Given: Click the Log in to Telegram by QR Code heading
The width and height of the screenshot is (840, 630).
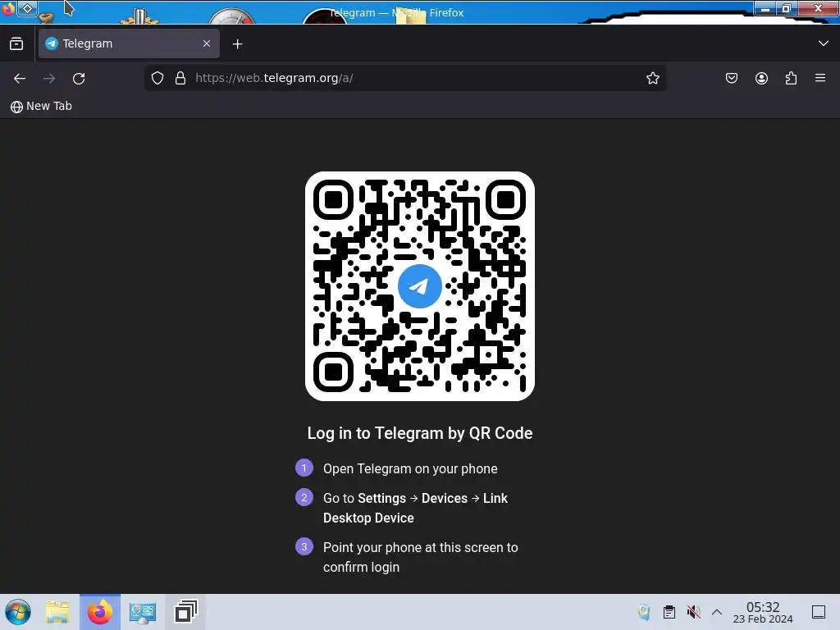Looking at the screenshot, I should coord(420,433).
